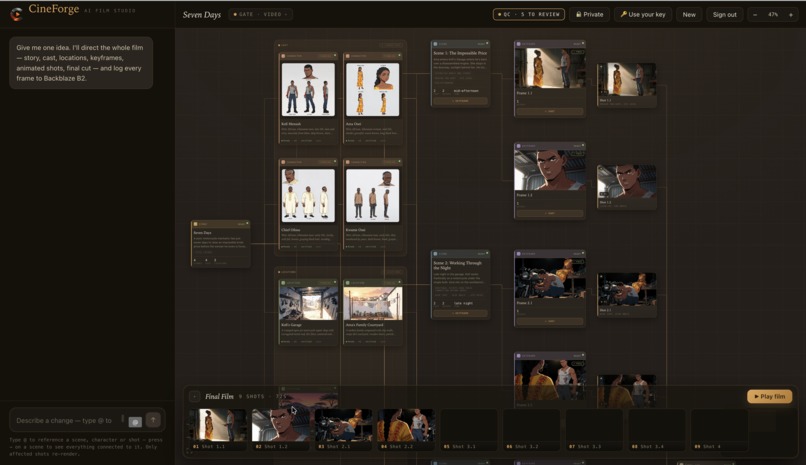Click keyframe type icon on Frame 1.1 card
This screenshot has height=465, width=806.
tap(519, 44)
